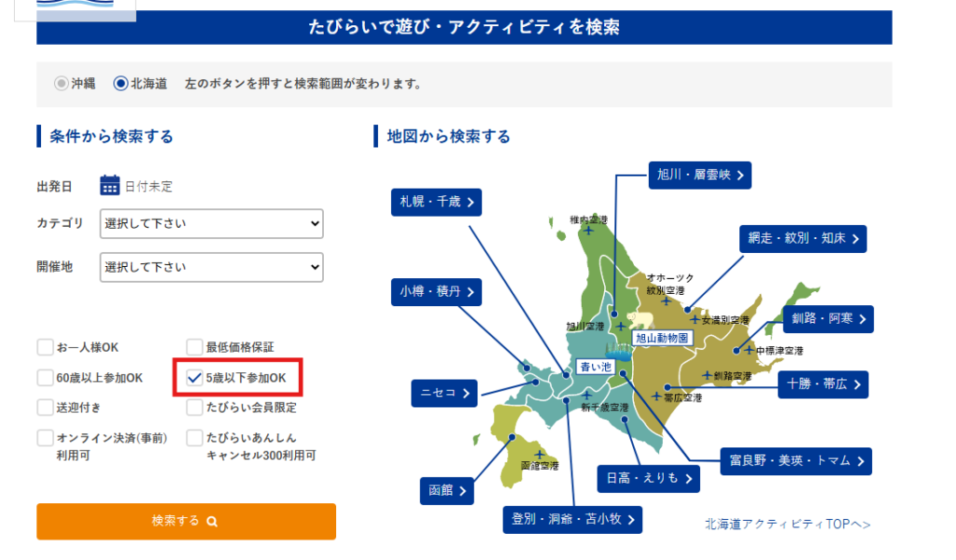The width and height of the screenshot is (956, 560).
Task: Tick the たびらいあんしんキャンセル300利用可 checkbox
Action: (x=194, y=438)
